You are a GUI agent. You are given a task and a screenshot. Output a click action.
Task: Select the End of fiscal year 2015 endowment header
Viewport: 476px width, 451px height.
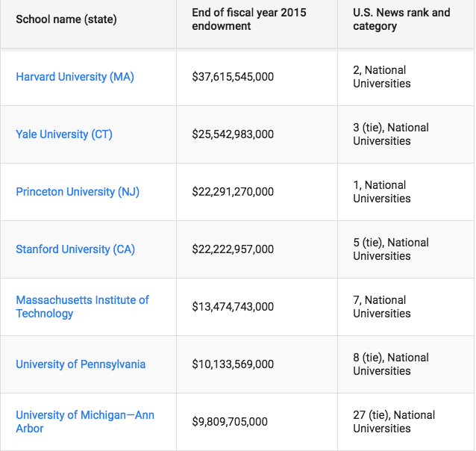[249, 19]
